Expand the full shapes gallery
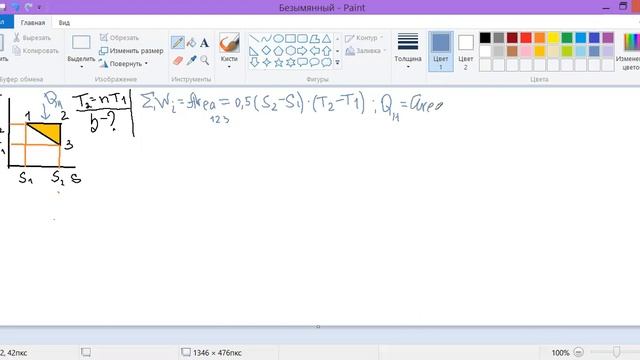640x360 pixels. (x=338, y=63)
